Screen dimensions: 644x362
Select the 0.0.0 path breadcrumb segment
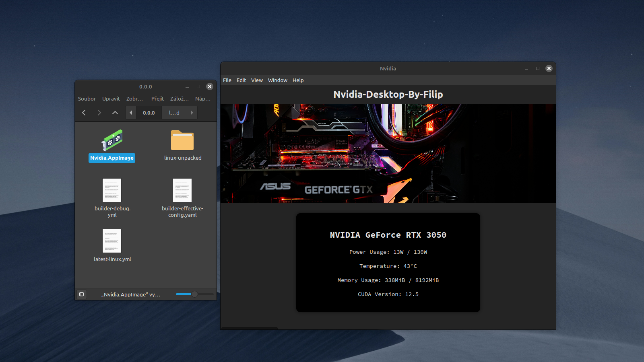pos(149,113)
